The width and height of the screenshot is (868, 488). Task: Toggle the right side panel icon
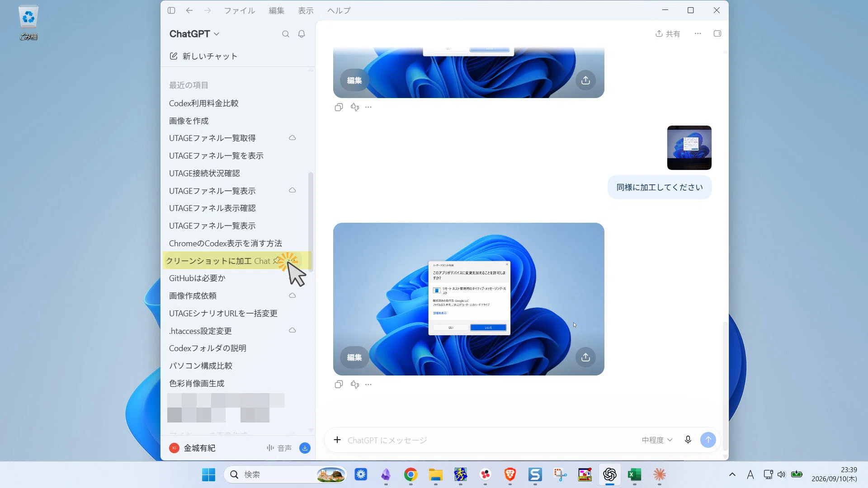click(x=717, y=33)
